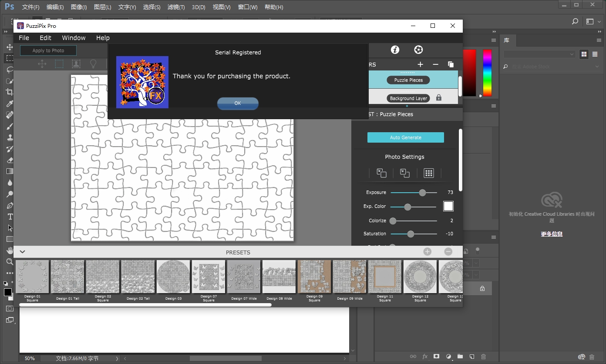
Task: Select the Zoom tool
Action: coord(10,262)
